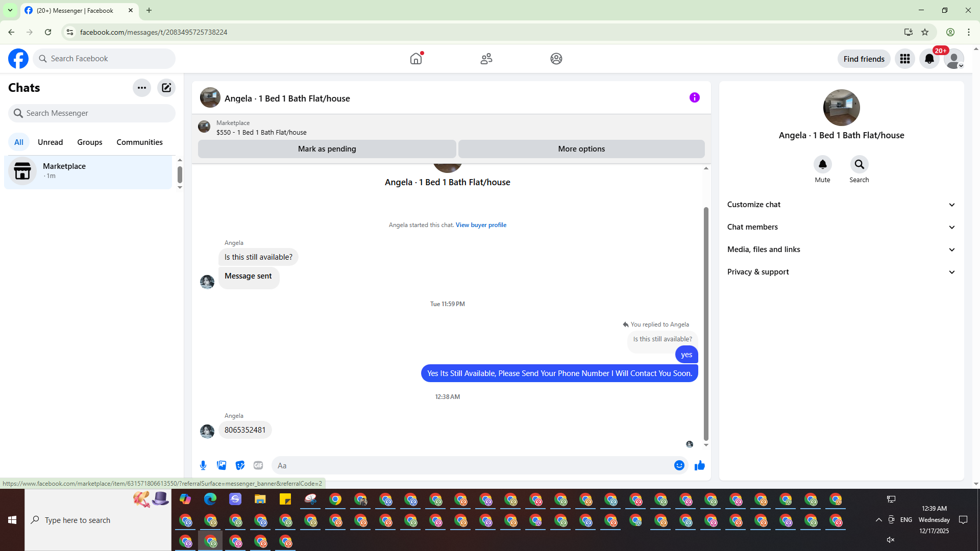This screenshot has height=551, width=980.
Task: Start a new message with compose icon
Action: coord(166,88)
